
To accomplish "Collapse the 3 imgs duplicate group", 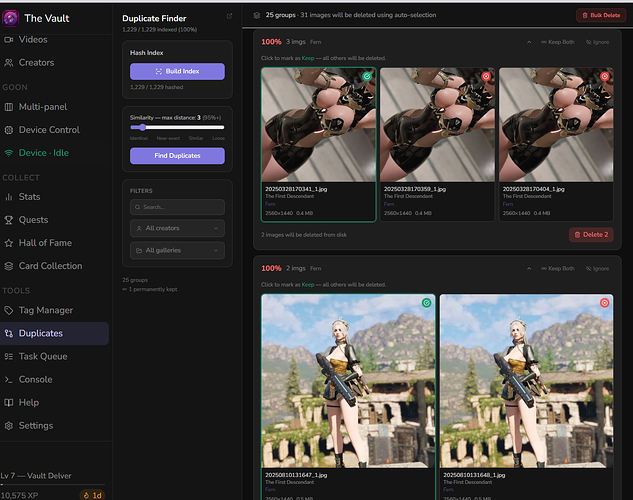I will [x=529, y=42].
